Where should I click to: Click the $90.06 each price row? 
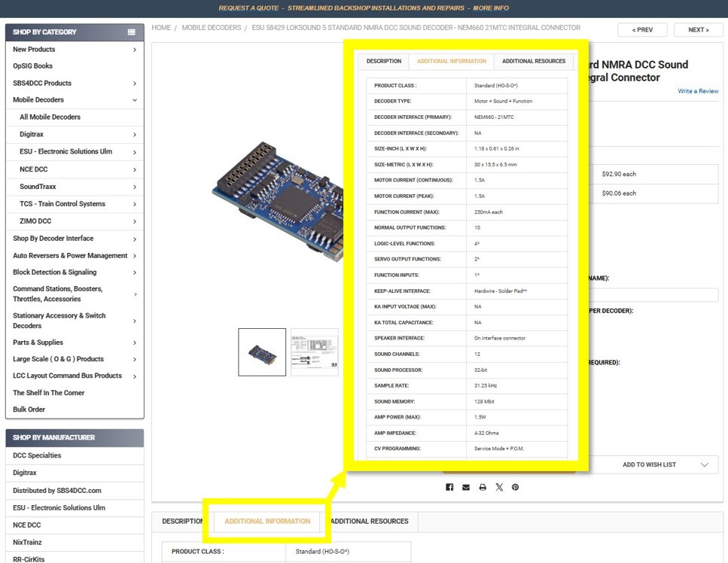click(653, 193)
